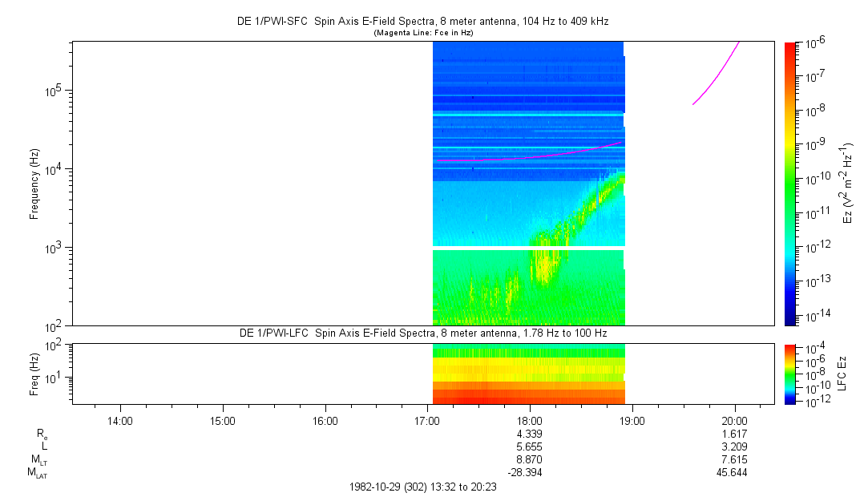This screenshot has width=868, height=497.
Task: Click the Frequency (Hz) axis label
Action: (34, 183)
